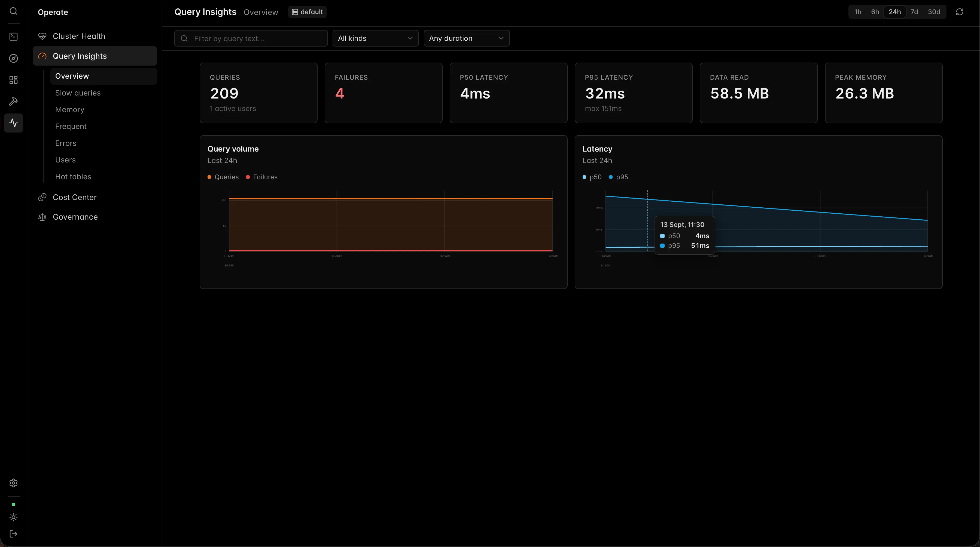Select the 6h time range
The height and width of the screenshot is (547, 980).
(875, 12)
